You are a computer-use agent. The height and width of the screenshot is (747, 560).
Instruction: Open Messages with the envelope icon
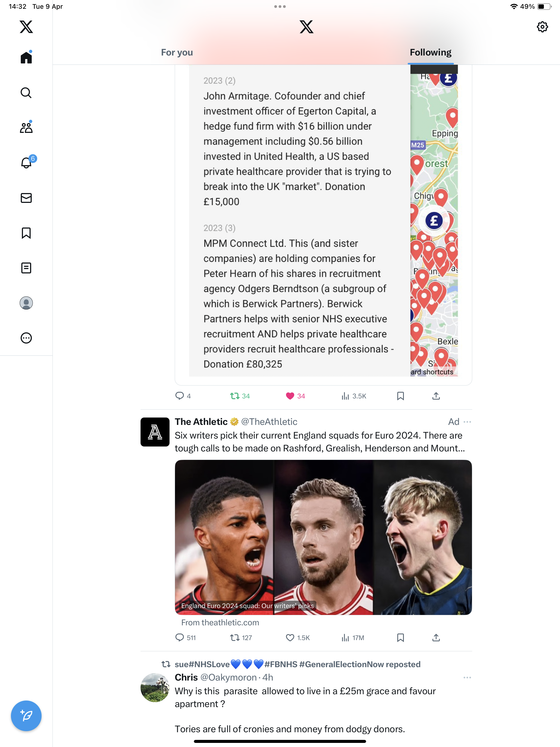pyautogui.click(x=26, y=198)
